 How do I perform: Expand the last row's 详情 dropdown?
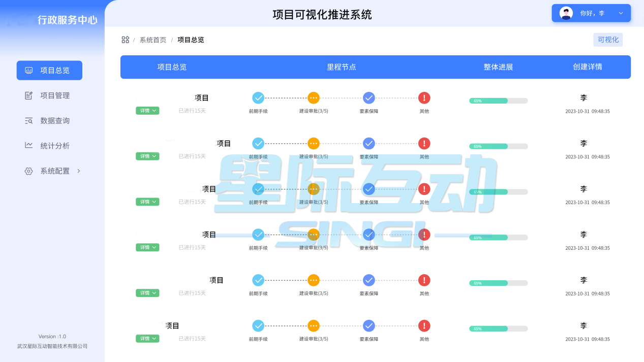coord(147,339)
